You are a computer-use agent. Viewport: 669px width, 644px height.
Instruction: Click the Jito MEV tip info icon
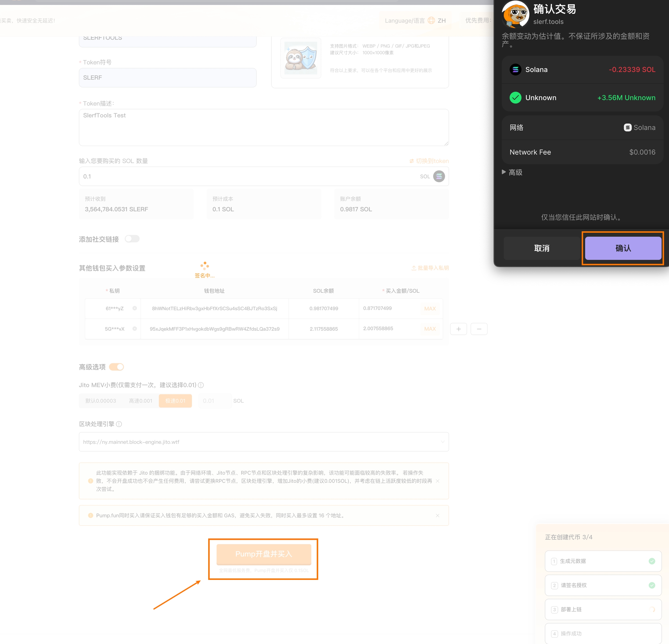click(x=201, y=385)
